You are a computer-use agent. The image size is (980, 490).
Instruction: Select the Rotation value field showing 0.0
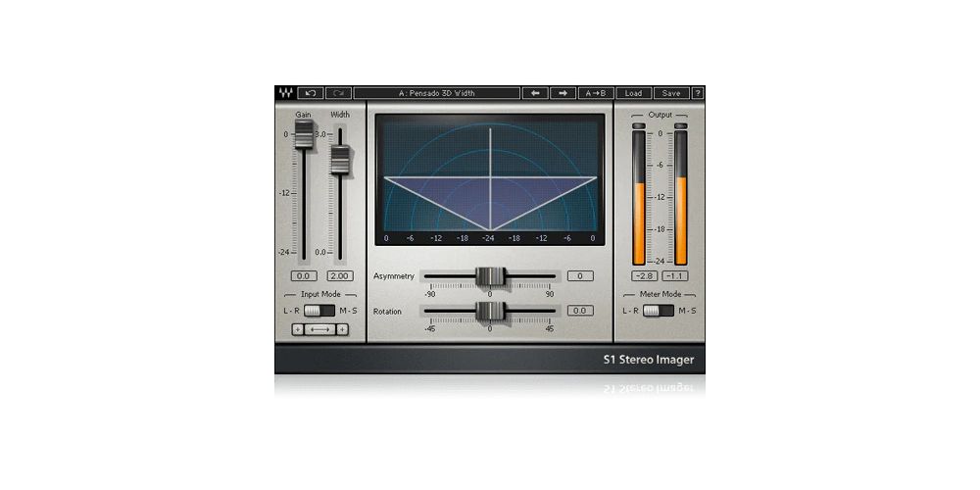point(580,311)
